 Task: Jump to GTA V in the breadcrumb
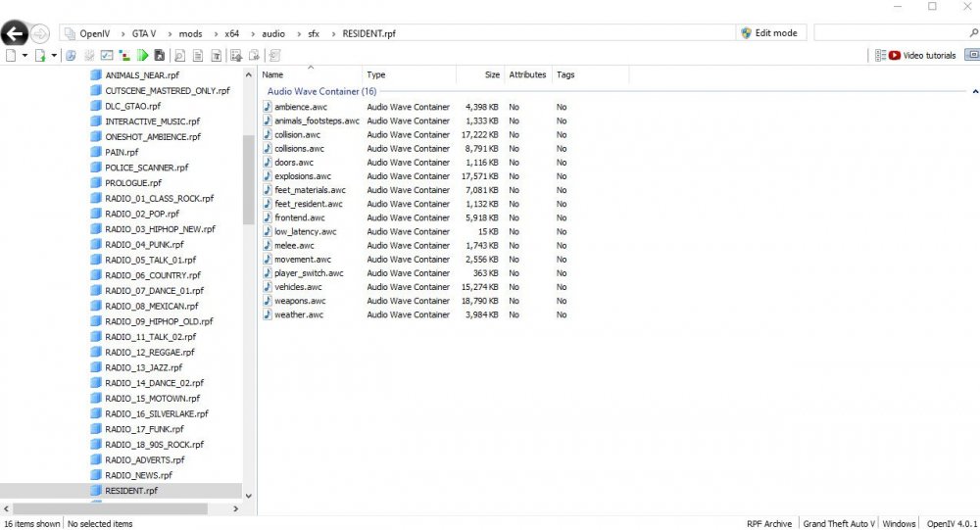pyautogui.click(x=144, y=33)
